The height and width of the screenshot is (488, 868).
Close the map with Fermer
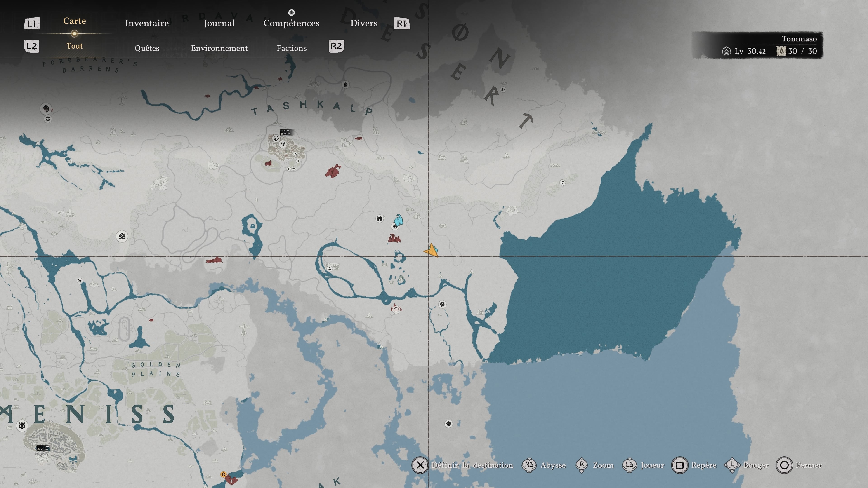(809, 465)
